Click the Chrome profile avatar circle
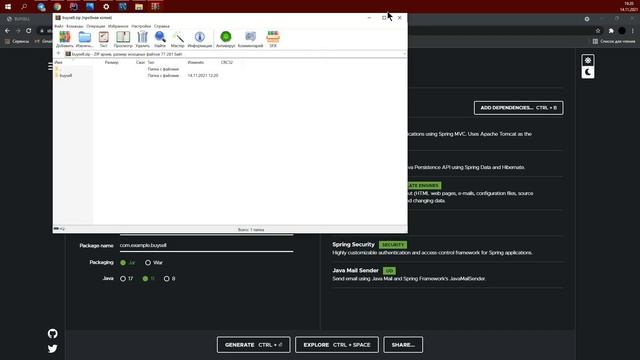Screen dimensions: 640x360 click(x=622, y=31)
